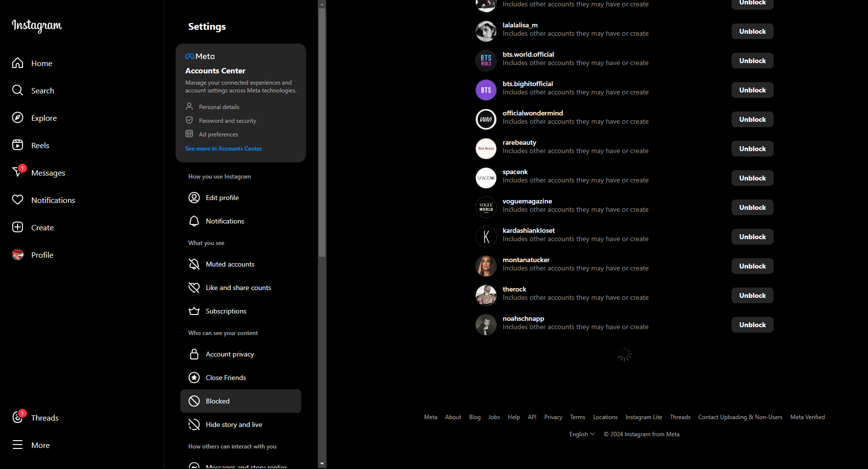Open Account privacy settings
The image size is (868, 469).
click(241, 354)
